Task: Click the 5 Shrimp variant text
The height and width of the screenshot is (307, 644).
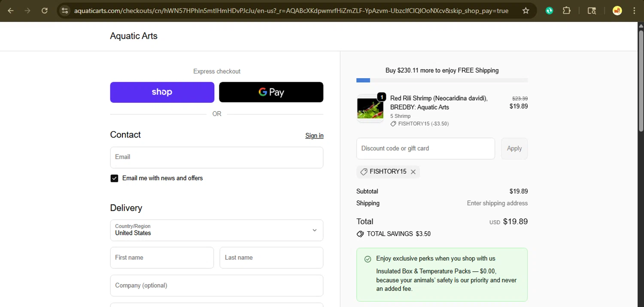Action: (400, 116)
